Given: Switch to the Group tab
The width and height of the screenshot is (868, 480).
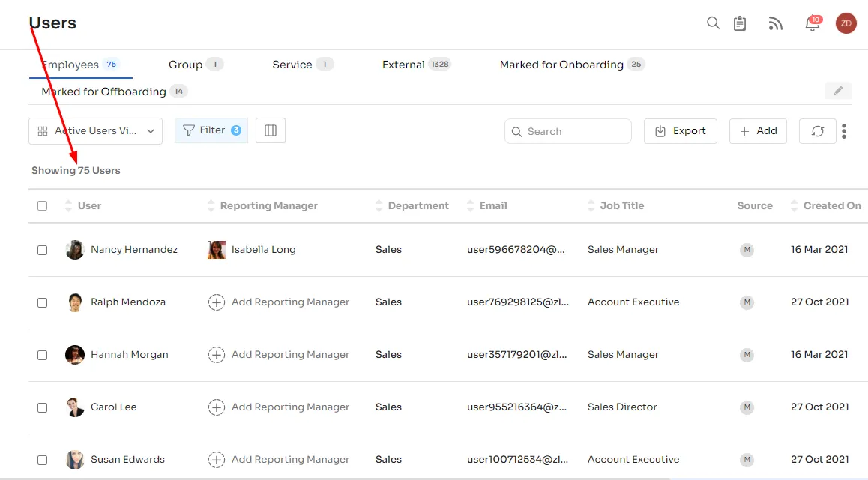Looking at the screenshot, I should [196, 64].
